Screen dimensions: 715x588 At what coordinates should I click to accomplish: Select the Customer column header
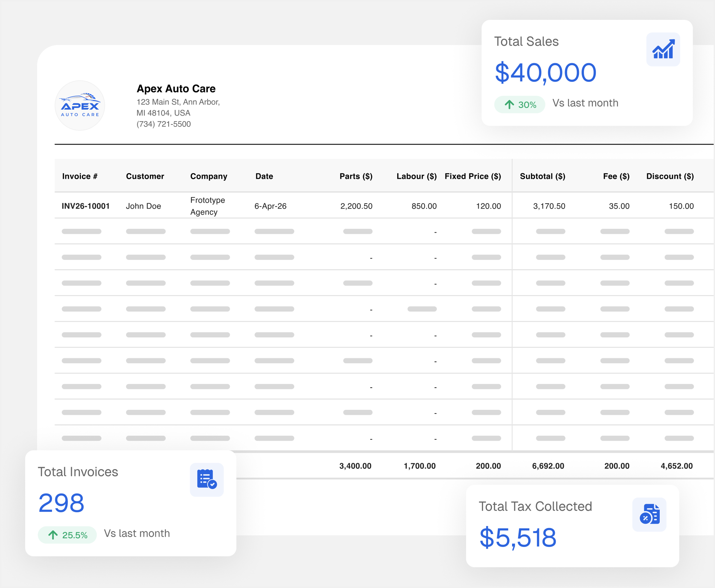coord(145,176)
